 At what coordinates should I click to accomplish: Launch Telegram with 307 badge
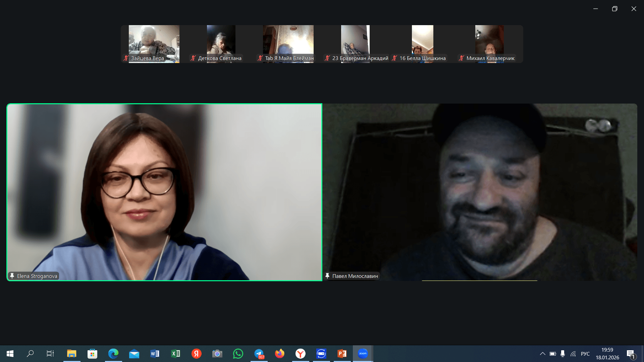click(259, 354)
